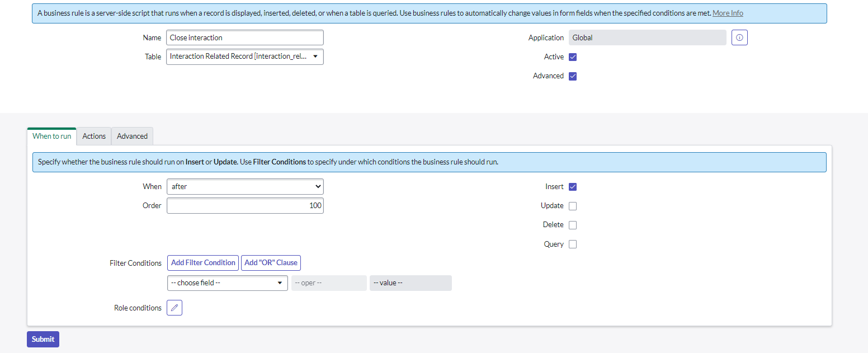Open the More Info link

(728, 13)
